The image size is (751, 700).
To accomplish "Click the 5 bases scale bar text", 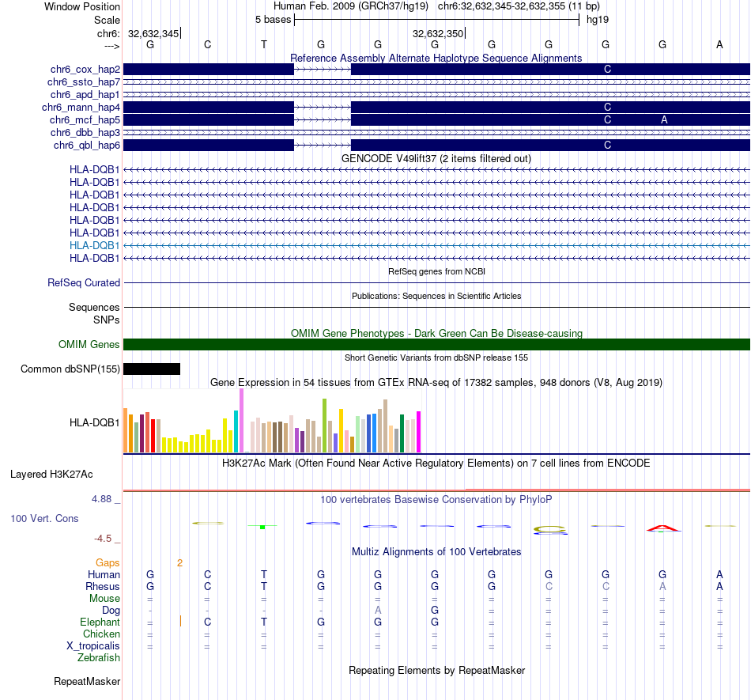I will 273,20.
